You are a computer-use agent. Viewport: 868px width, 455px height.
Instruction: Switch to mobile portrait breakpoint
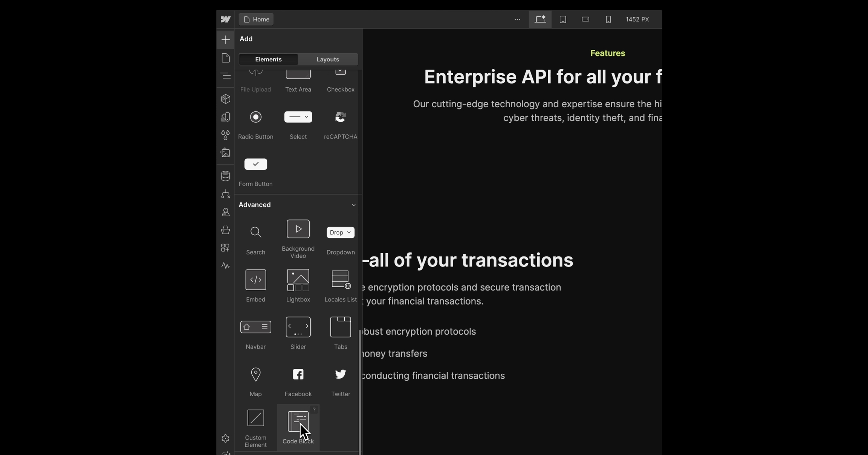608,19
